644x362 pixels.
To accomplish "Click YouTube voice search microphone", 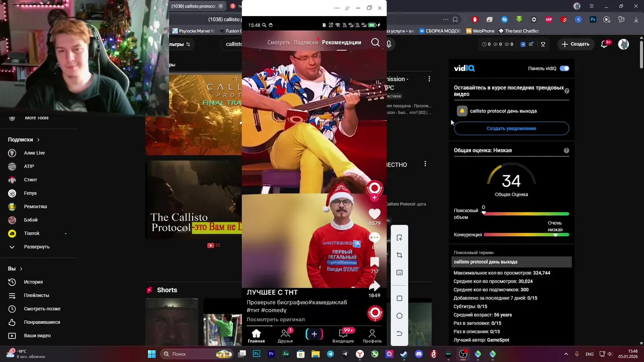I will coord(389,44).
